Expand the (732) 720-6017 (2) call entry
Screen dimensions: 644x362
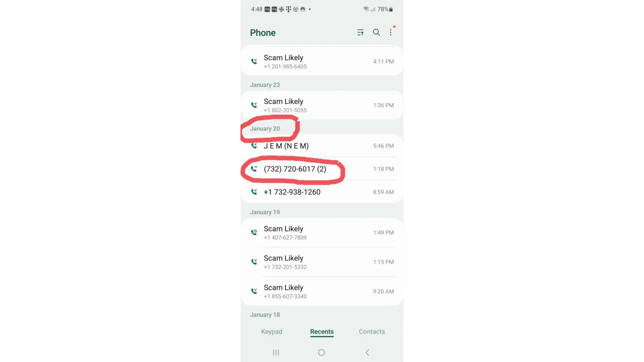coord(322,169)
